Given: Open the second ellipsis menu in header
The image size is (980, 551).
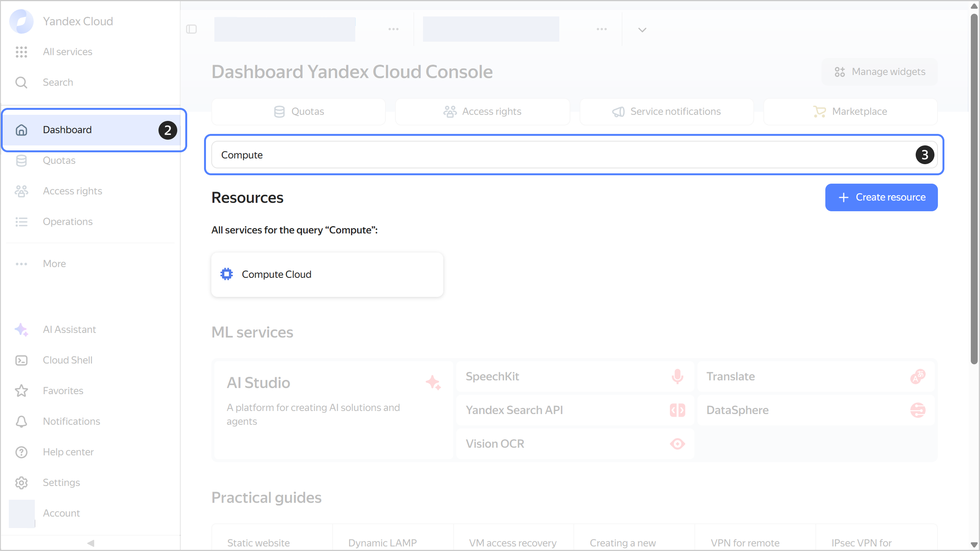Looking at the screenshot, I should coord(601,29).
